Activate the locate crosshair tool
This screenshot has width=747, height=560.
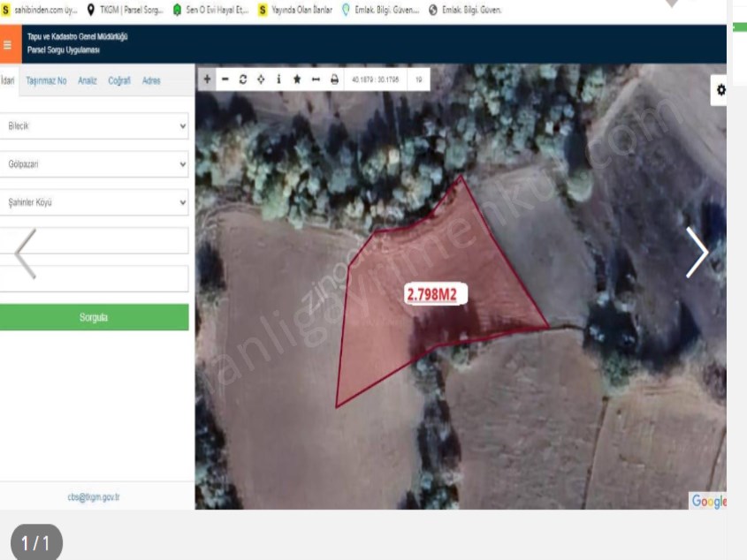point(261,79)
